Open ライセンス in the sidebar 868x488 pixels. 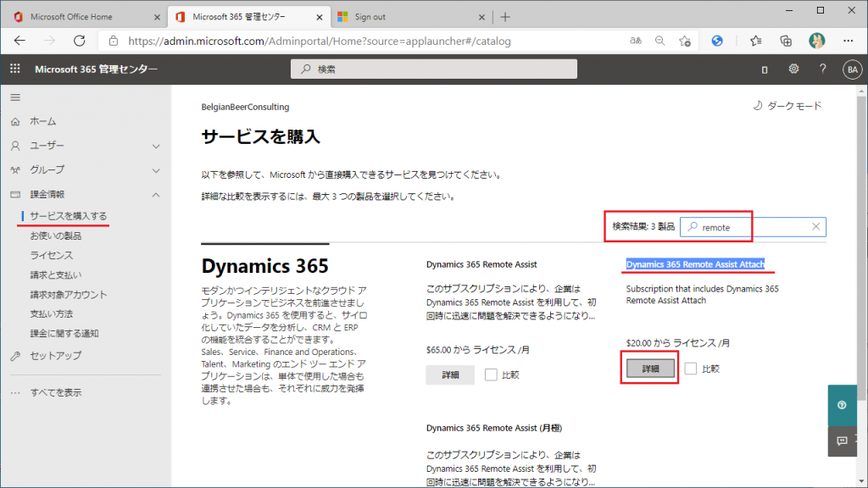click(52, 255)
